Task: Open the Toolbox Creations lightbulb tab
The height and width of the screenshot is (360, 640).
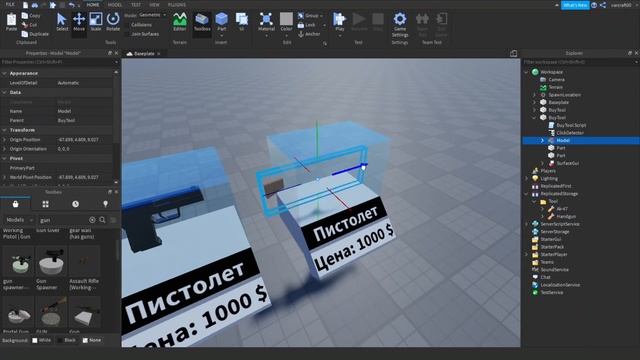Action: coord(105,204)
